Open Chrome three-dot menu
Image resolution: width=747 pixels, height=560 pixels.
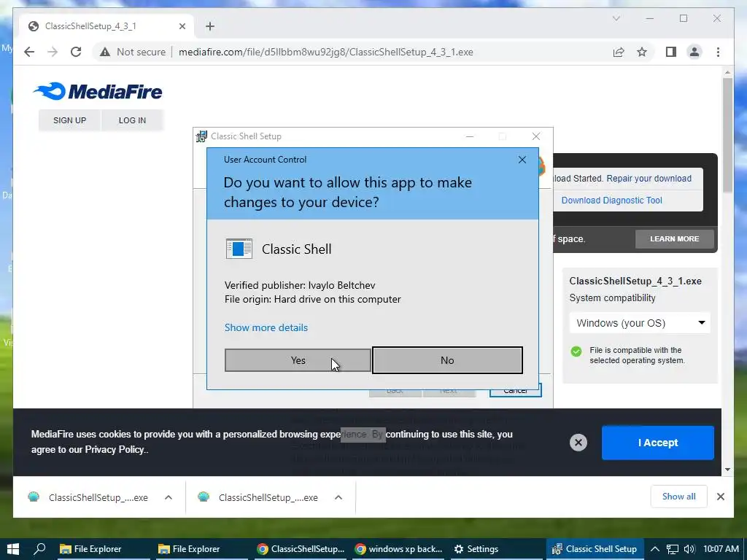(x=718, y=52)
